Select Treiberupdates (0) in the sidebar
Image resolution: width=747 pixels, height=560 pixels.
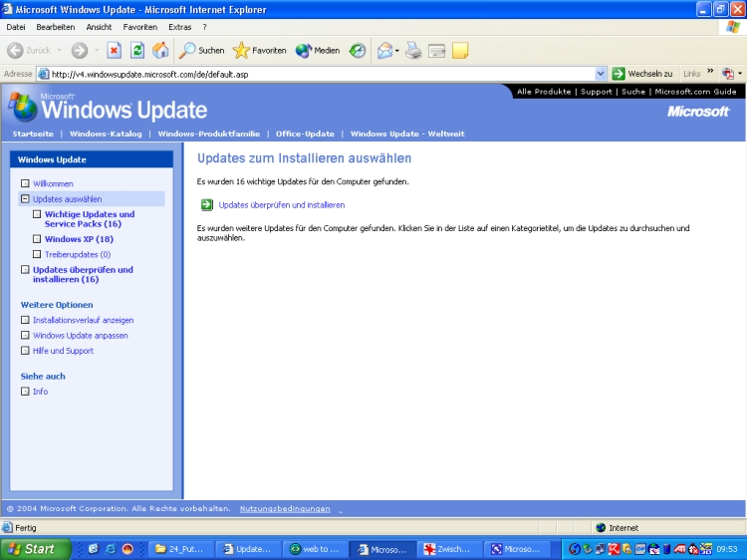coord(78,254)
